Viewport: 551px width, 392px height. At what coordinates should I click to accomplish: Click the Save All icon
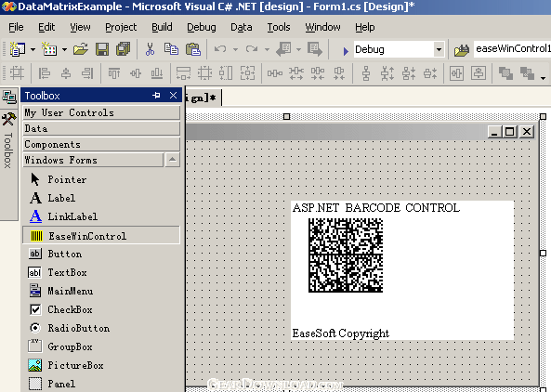[124, 49]
